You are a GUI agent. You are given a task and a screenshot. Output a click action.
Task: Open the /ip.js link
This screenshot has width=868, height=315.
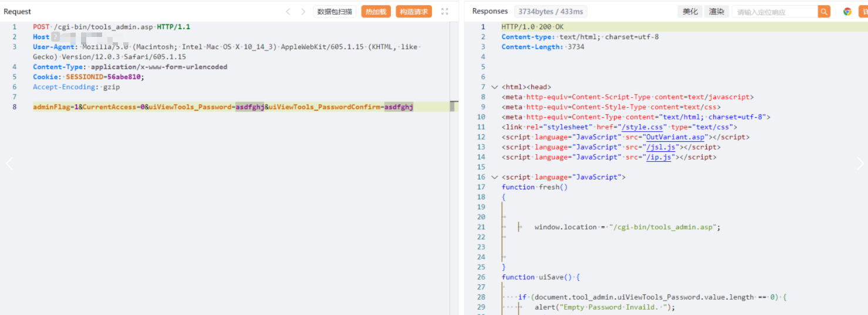point(660,157)
